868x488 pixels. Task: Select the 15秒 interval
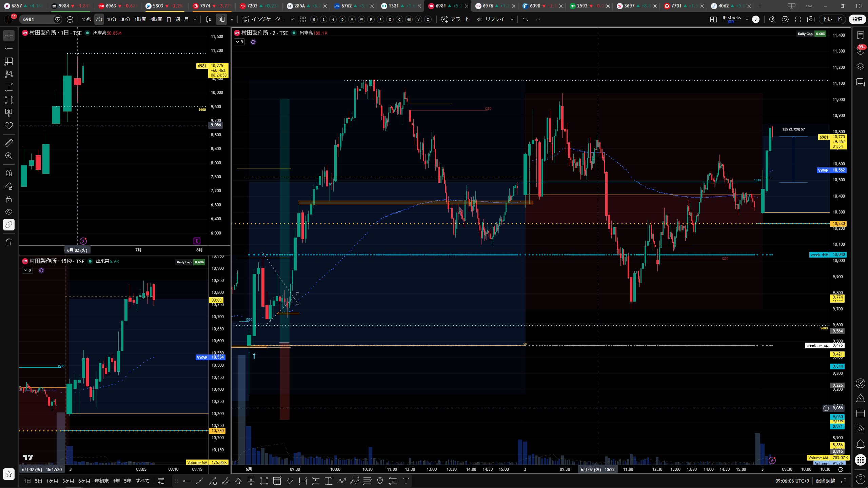coord(86,19)
